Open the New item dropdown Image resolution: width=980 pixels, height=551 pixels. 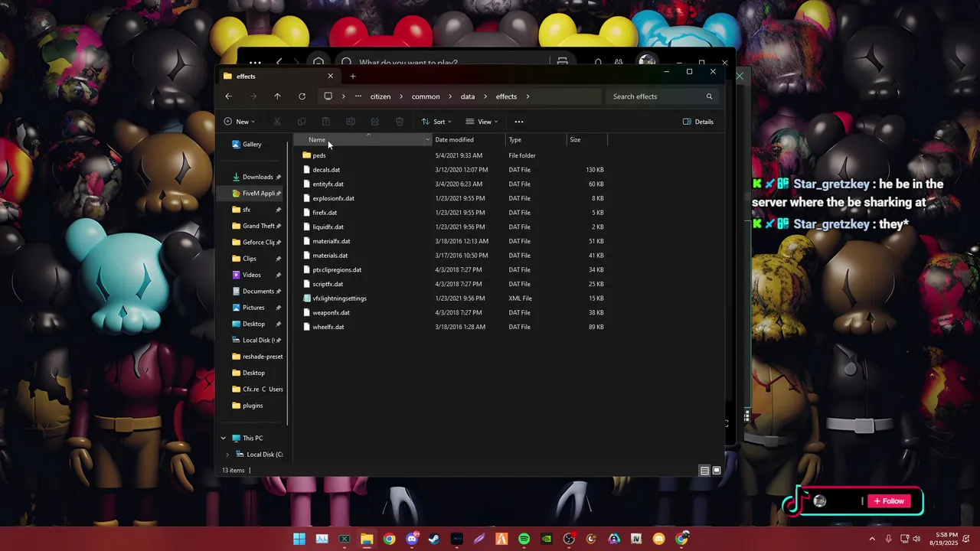click(240, 122)
